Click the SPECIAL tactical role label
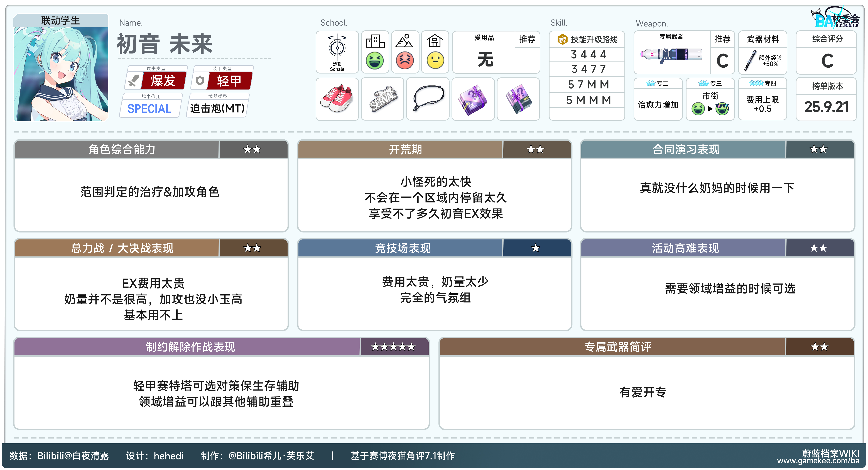The width and height of the screenshot is (868, 470). [x=149, y=109]
